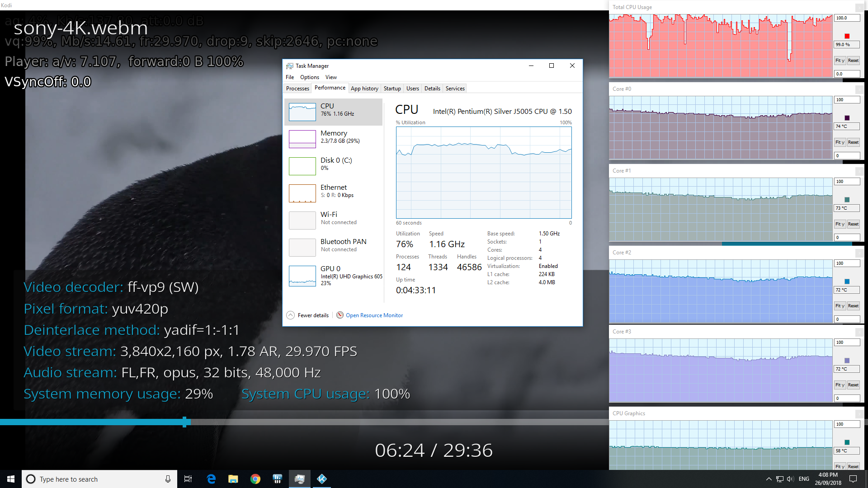Viewport: 868px width, 488px height.
Task: Click the ENG language indicator
Action: (804, 479)
